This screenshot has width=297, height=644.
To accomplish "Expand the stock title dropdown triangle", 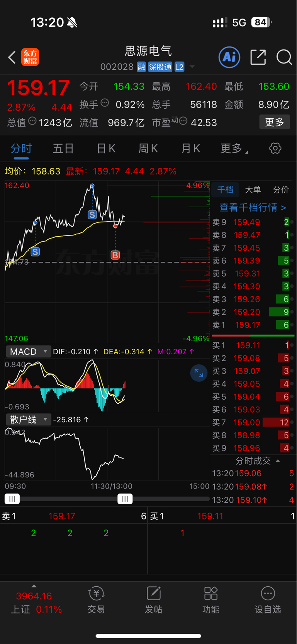I will tap(192, 67).
